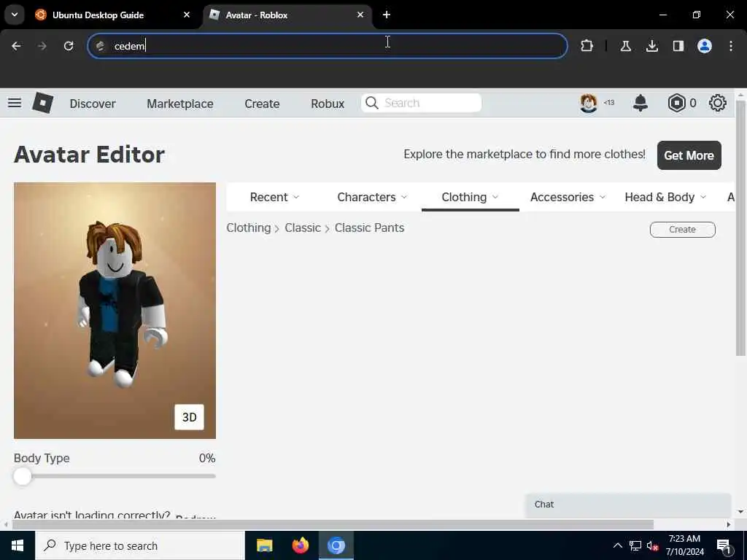Click the Robux balance icon
This screenshot has height=560, width=747.
(676, 103)
